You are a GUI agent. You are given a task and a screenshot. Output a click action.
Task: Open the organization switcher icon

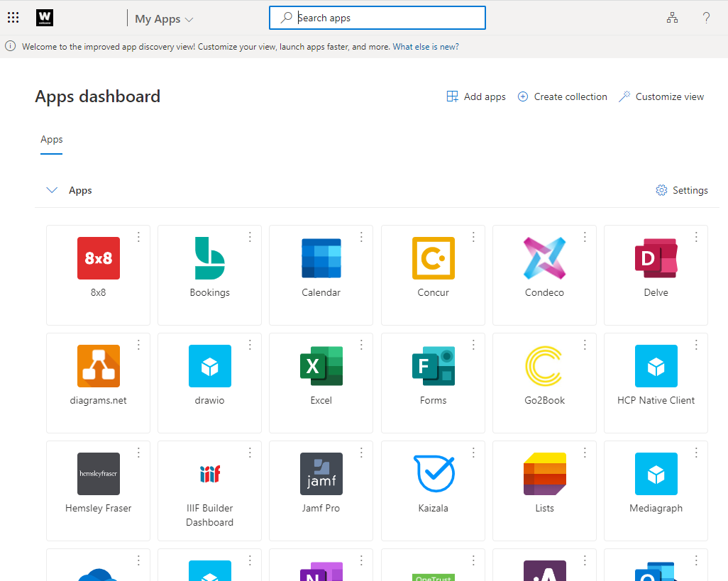tap(672, 18)
